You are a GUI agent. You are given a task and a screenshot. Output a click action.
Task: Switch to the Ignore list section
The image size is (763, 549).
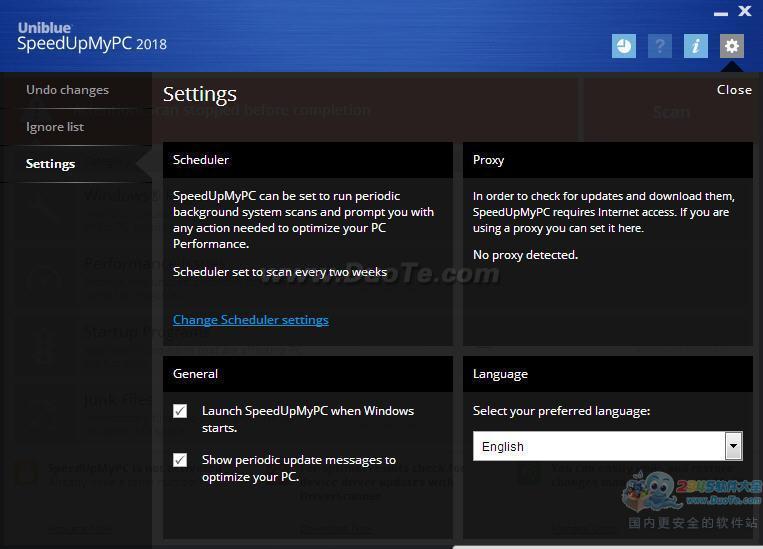[x=55, y=127]
